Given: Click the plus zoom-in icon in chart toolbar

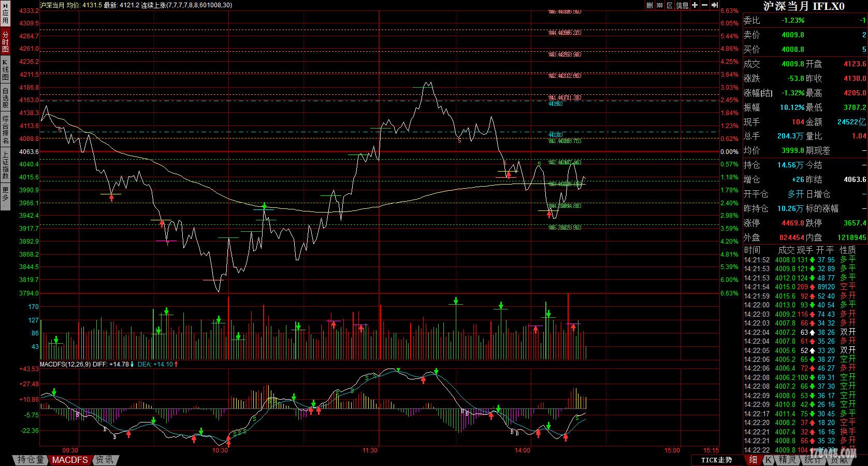Looking at the screenshot, I should (x=695, y=5).
